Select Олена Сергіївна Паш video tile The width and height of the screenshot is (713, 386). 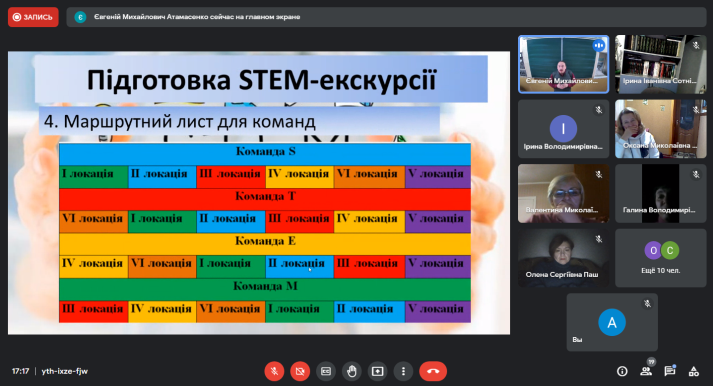point(563,258)
